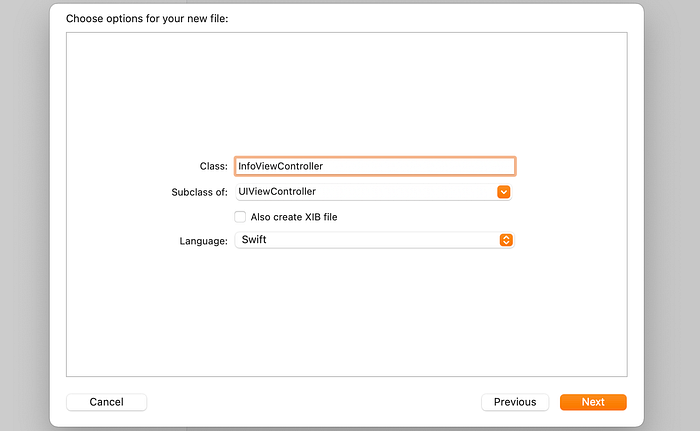Select the Swift language option box
The width and height of the screenshot is (700, 431).
click(x=366, y=240)
